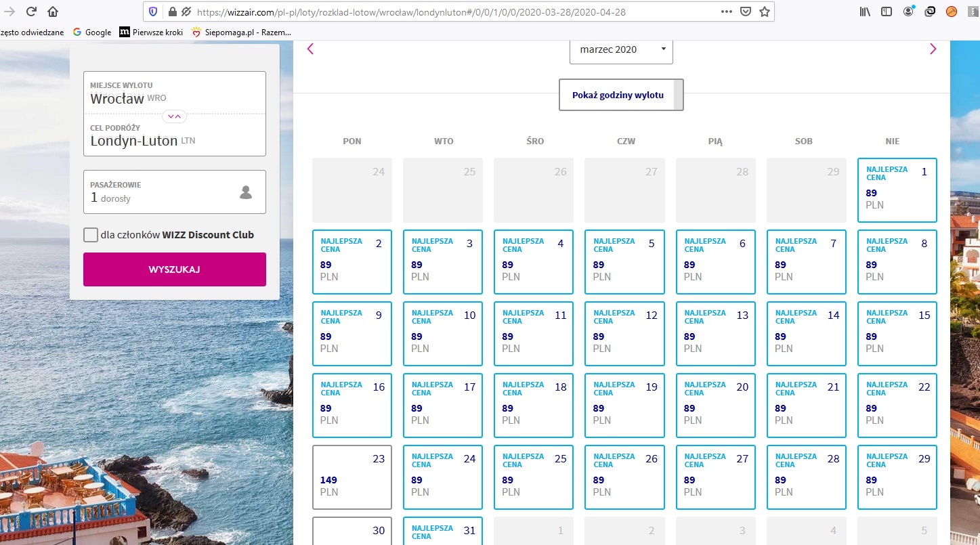The image size is (980, 545).
Task: Click the forward navigation arrow
Action: tap(9, 12)
